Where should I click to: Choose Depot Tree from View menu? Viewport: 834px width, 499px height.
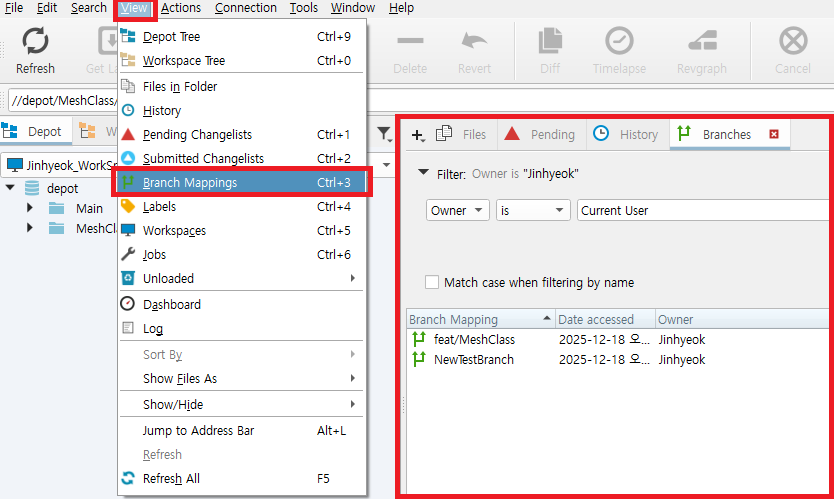coord(242,37)
